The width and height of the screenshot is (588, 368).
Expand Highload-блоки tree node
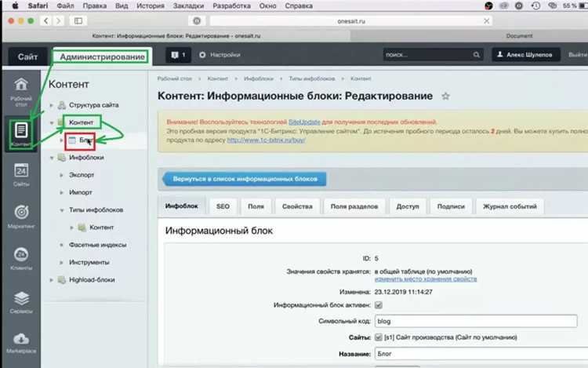click(x=52, y=280)
